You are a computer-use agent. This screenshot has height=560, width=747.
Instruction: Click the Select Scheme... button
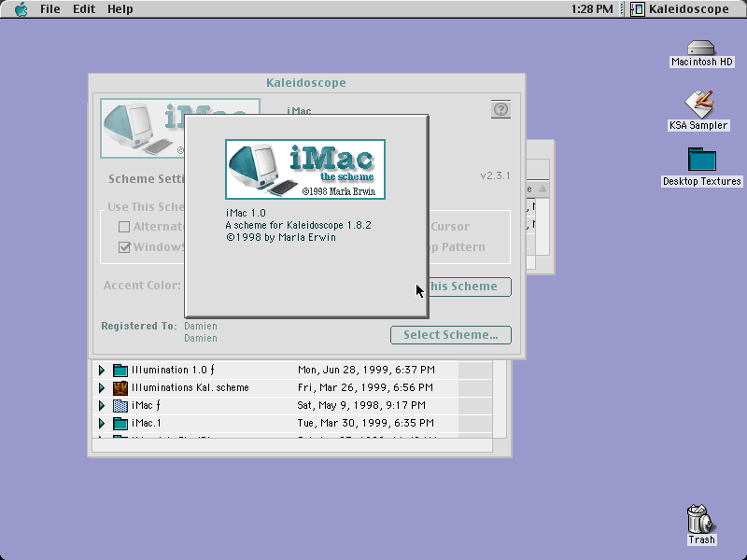coord(451,335)
